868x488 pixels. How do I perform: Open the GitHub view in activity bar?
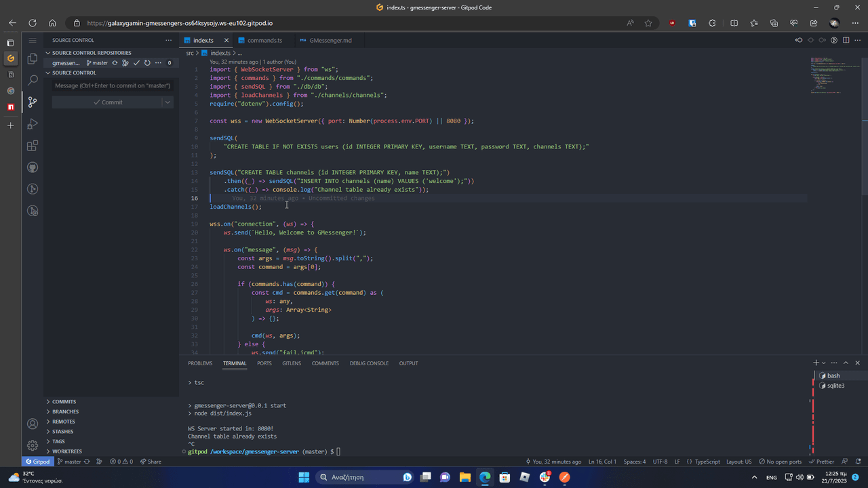(32, 167)
